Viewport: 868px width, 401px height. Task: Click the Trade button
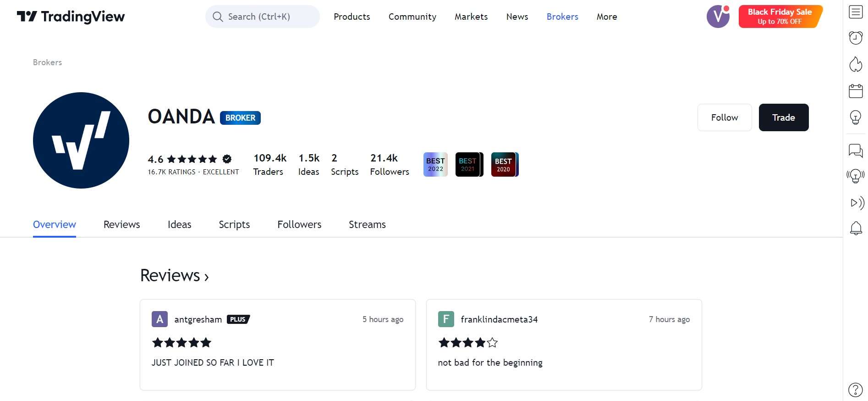coord(784,117)
